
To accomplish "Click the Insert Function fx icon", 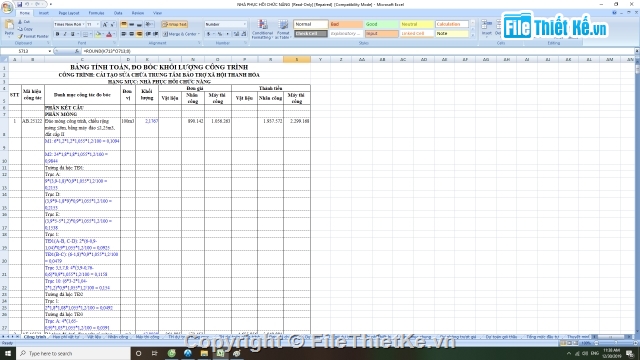I will coord(77,51).
